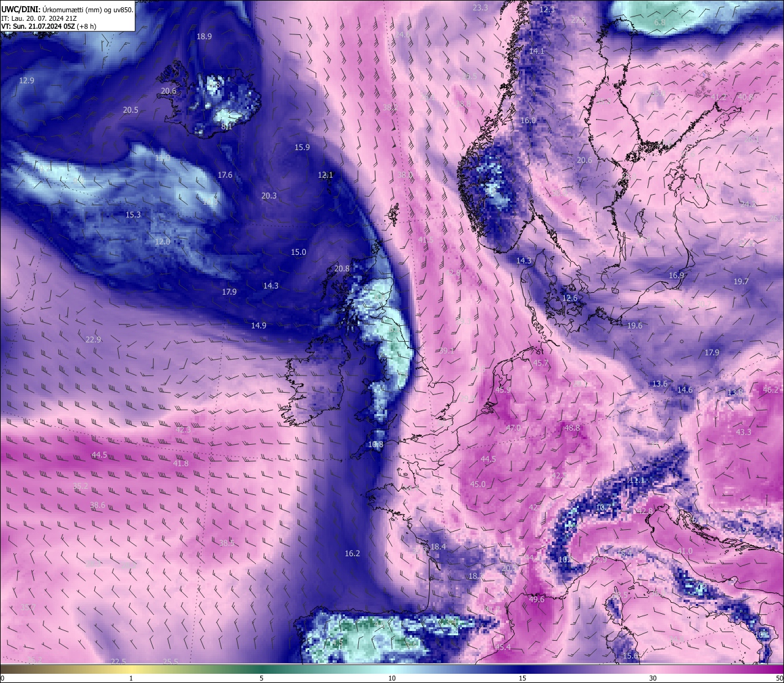Select the 17.6 value label
Viewport: 784px width, 683px height.
[225, 175]
